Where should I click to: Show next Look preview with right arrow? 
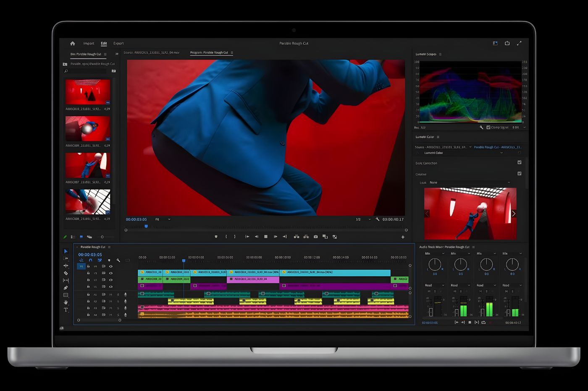[513, 214]
